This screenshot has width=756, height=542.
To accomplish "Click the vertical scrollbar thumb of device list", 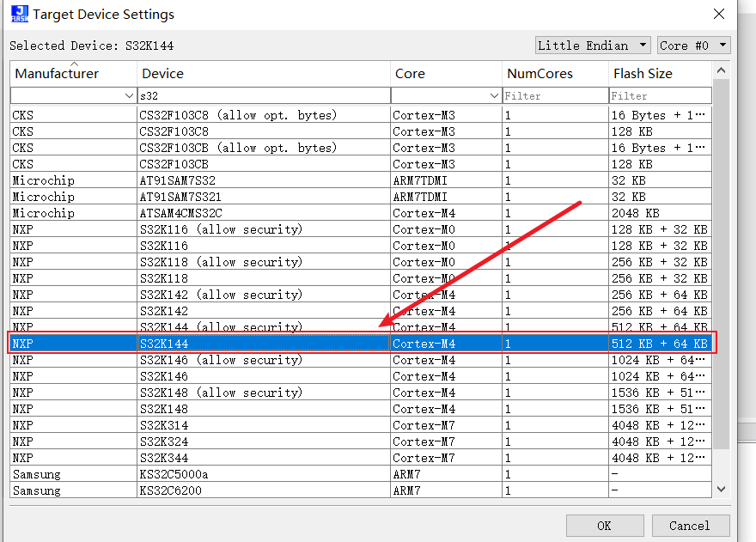I will [x=722, y=265].
